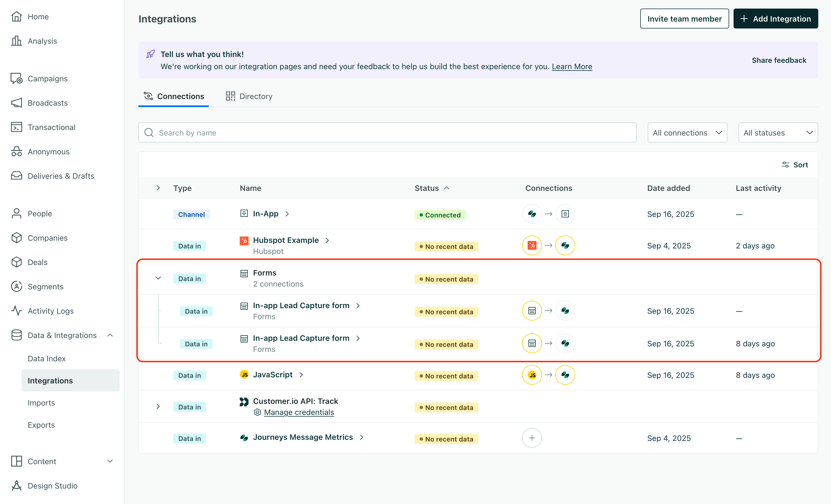Viewport: 831px width, 504px height.
Task: Open the Manage credentials link
Action: pyautogui.click(x=299, y=412)
